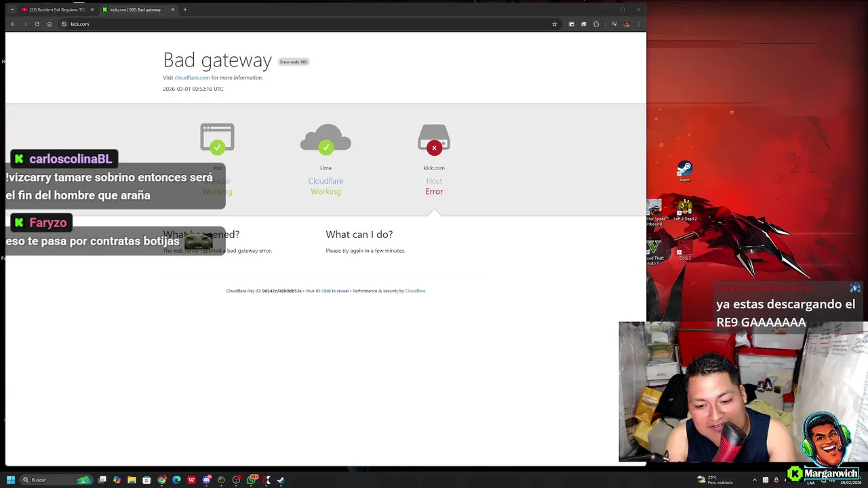This screenshot has height=488, width=868.
Task: Click the 'What can I do?' heading
Action: [x=359, y=235]
